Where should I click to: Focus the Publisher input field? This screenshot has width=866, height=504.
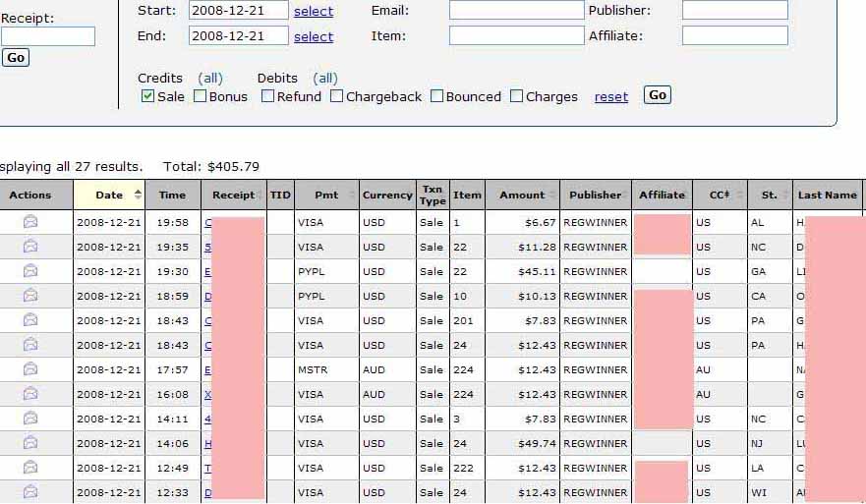pyautogui.click(x=735, y=10)
